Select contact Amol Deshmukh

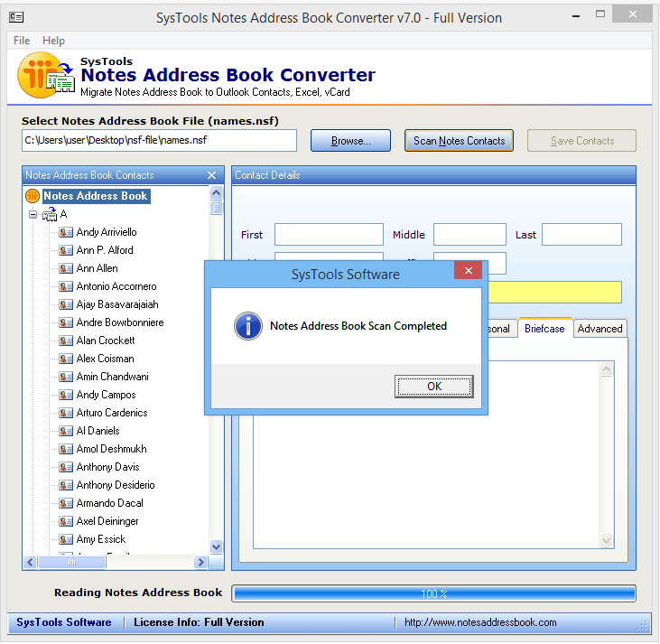[x=112, y=449]
